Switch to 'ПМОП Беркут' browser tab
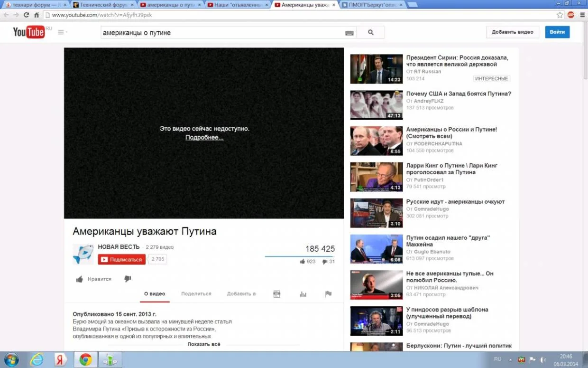Image resolution: width=588 pixels, height=368 pixels. pos(373,5)
